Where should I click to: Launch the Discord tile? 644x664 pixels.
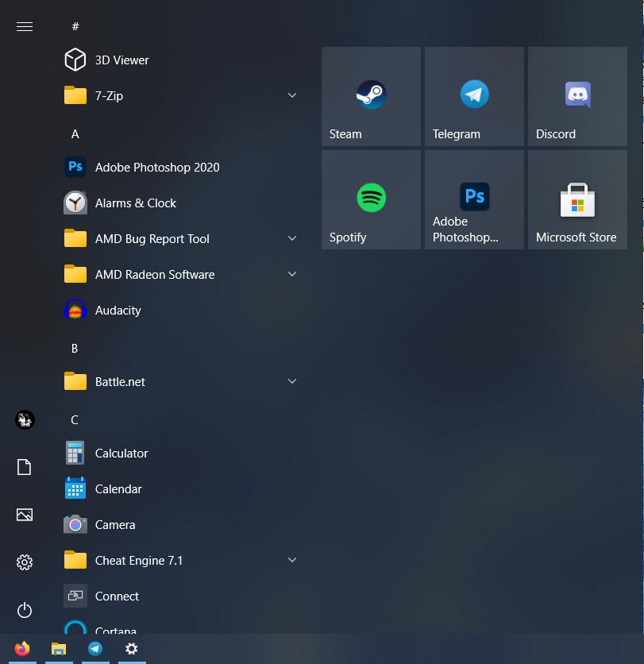pyautogui.click(x=577, y=97)
